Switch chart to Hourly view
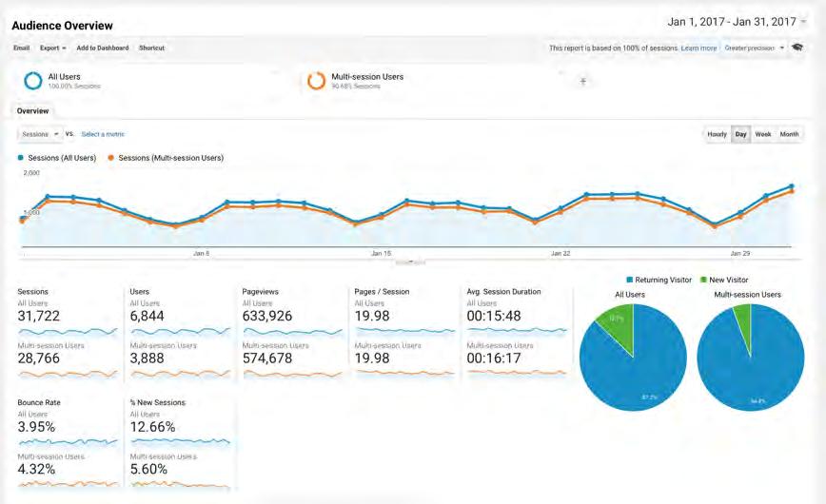The width and height of the screenshot is (826, 504). [x=717, y=134]
